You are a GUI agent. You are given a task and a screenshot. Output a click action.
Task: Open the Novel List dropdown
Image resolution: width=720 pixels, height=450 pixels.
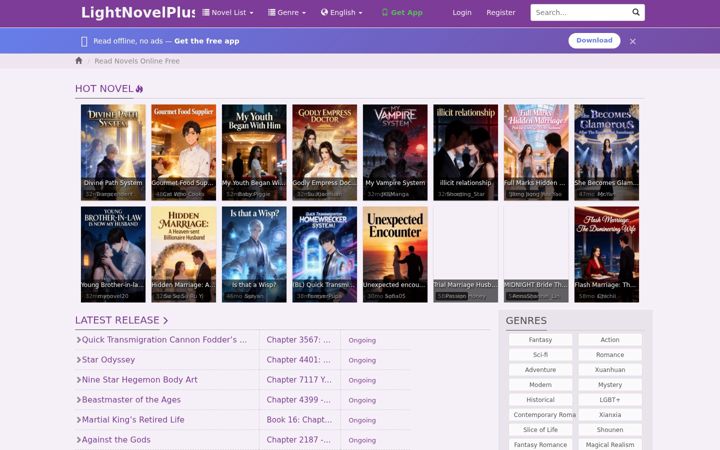point(228,12)
